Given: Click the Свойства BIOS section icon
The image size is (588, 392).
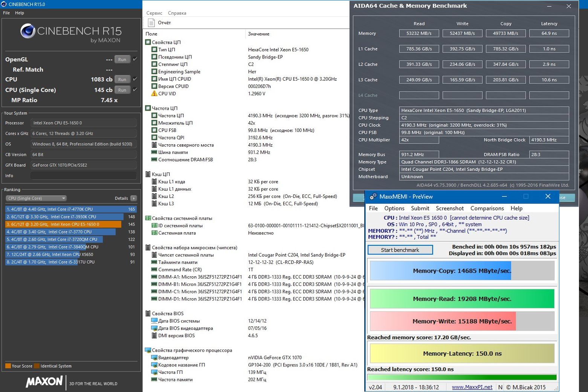Looking at the screenshot, I should 148,314.
